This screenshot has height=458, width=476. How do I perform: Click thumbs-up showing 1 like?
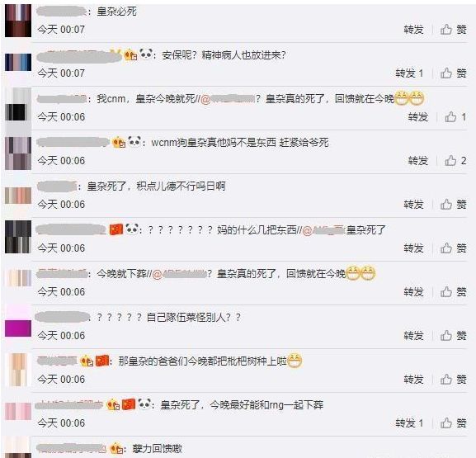pyautogui.click(x=455, y=117)
